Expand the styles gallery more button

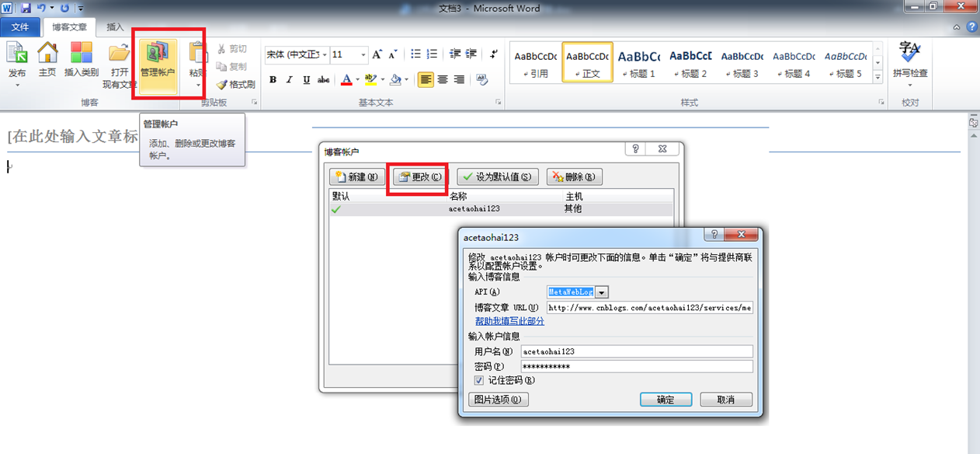tap(877, 78)
